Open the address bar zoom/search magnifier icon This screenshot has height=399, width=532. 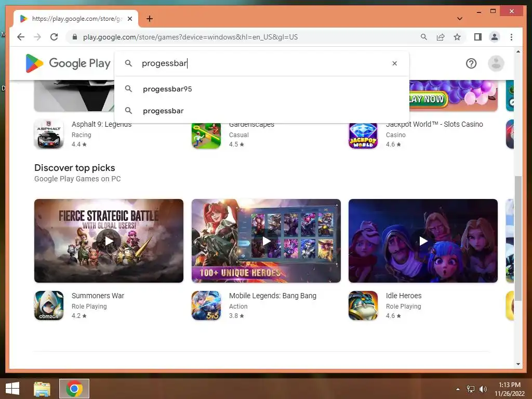click(x=424, y=37)
